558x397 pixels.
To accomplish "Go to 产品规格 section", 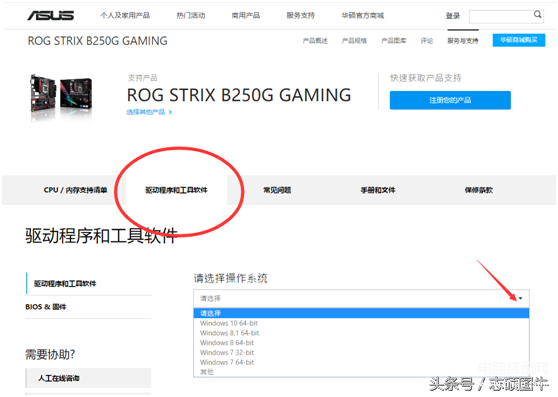I will (354, 41).
